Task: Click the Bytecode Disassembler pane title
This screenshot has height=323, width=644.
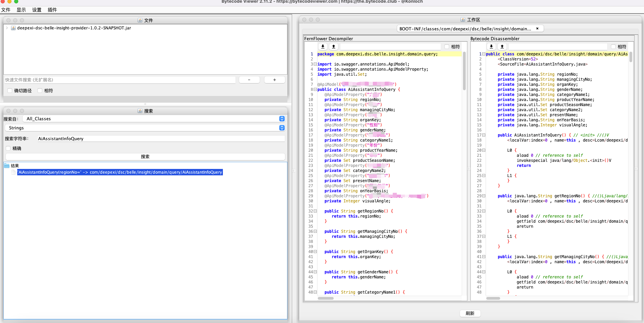Action: tap(495, 39)
